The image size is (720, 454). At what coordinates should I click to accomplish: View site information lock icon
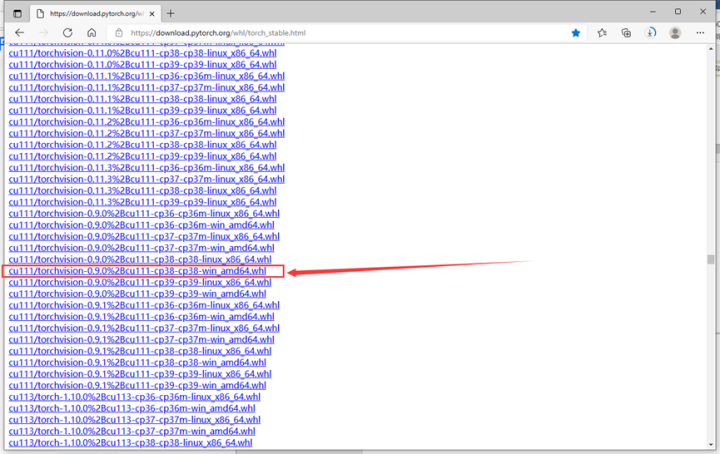click(x=119, y=33)
